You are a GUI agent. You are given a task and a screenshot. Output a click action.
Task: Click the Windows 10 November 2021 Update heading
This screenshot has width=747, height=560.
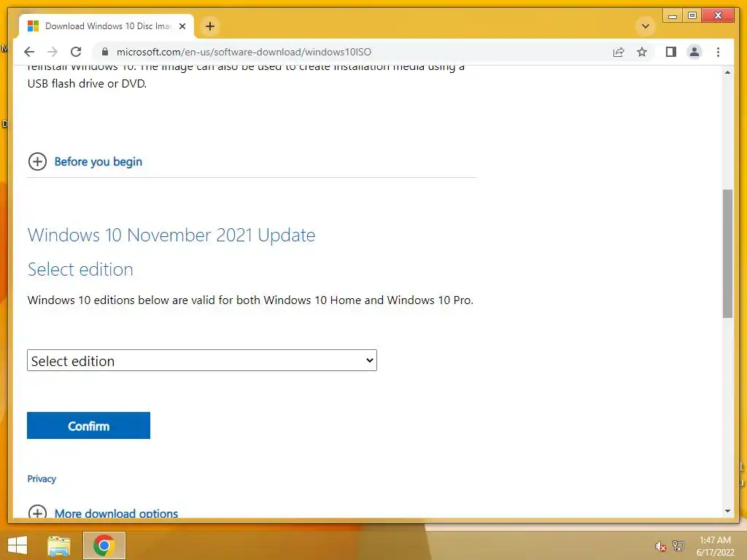171,236
